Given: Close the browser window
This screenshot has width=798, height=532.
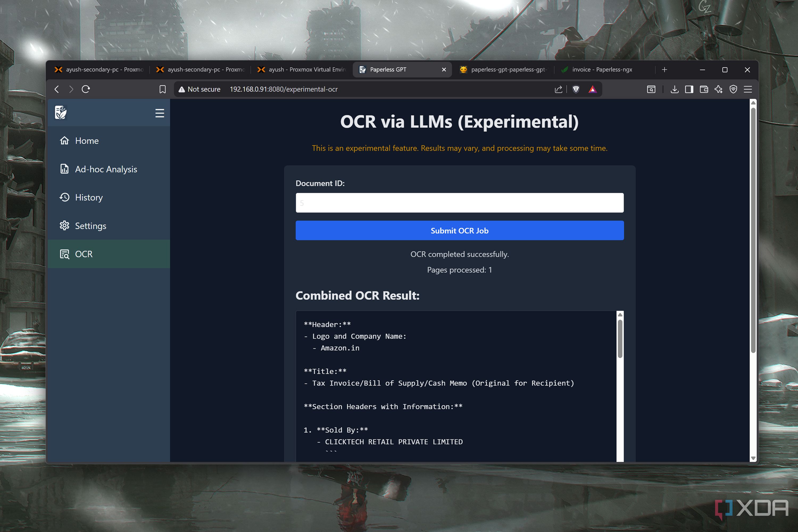Looking at the screenshot, I should click(747, 69).
